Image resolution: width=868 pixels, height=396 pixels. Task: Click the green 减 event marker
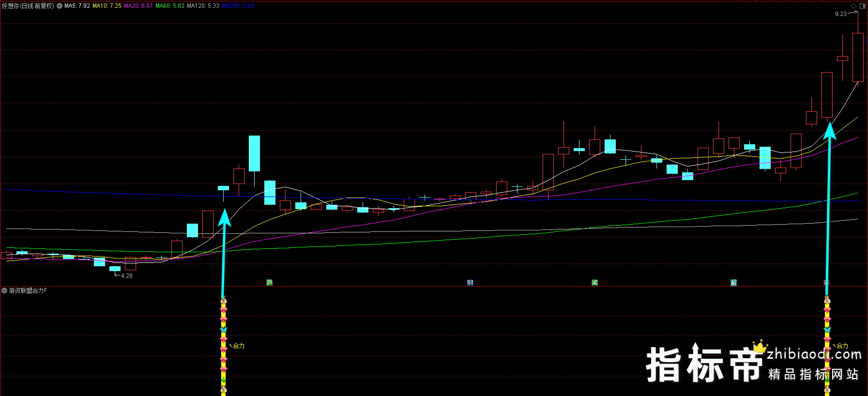click(x=594, y=282)
